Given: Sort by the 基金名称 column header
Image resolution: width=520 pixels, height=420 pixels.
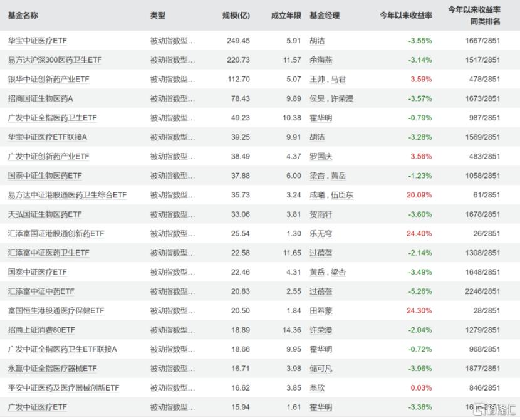Looking at the screenshot, I should 23,15.
